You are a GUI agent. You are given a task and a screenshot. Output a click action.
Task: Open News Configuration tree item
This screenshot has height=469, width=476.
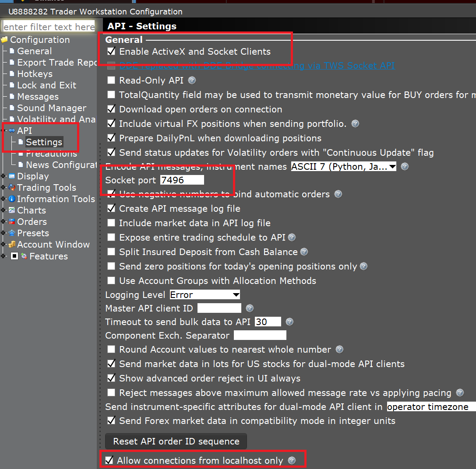coord(61,165)
